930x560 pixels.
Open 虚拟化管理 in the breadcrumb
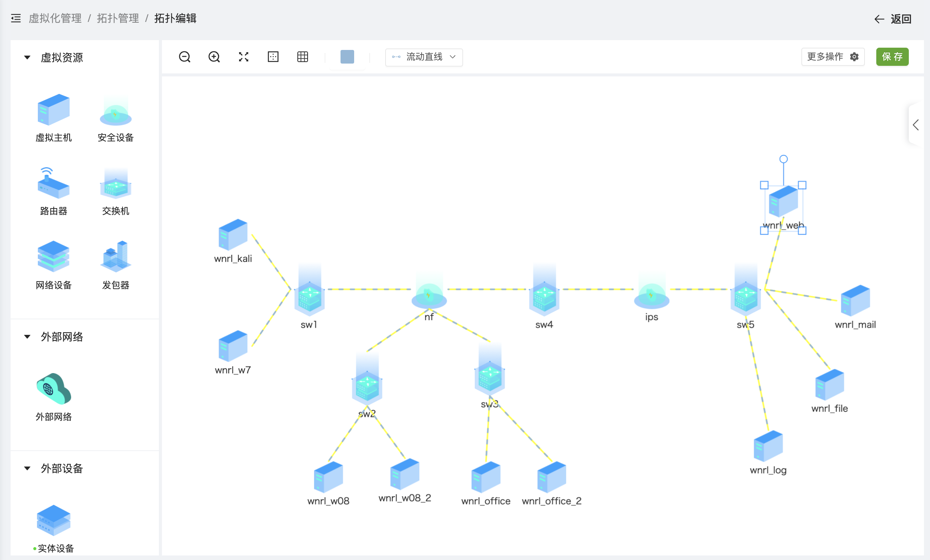click(x=55, y=18)
